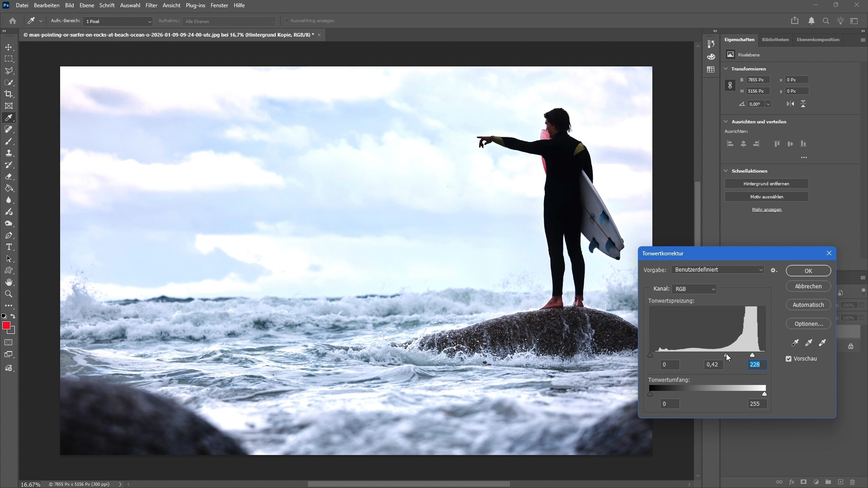Enable Auswahlring anzeigen checkbox

tap(287, 21)
